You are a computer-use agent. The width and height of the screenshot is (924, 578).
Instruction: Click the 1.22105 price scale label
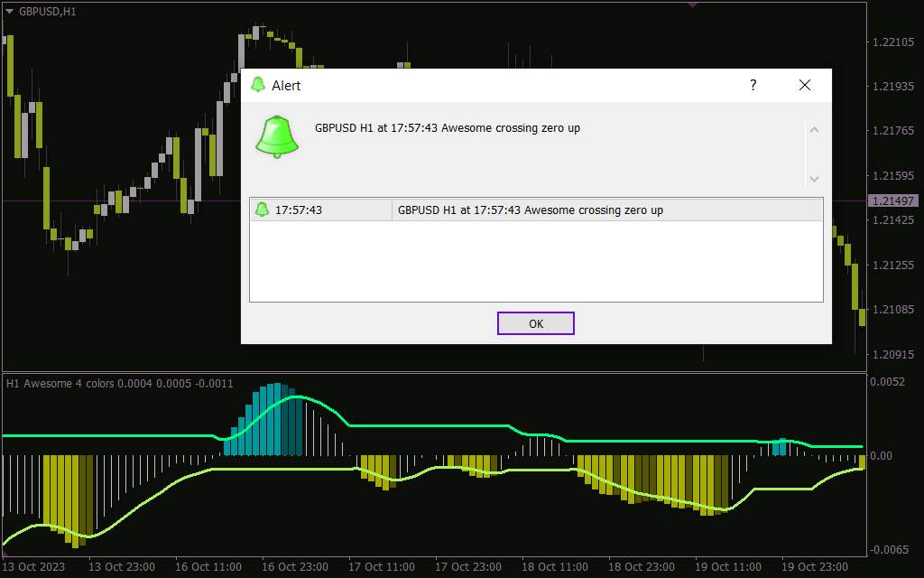pyautogui.click(x=892, y=42)
